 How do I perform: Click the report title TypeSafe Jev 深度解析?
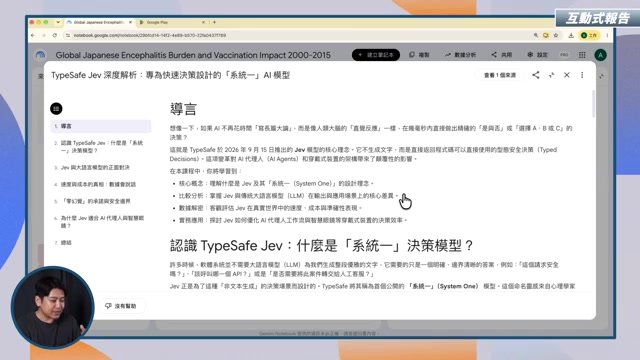(x=170, y=75)
